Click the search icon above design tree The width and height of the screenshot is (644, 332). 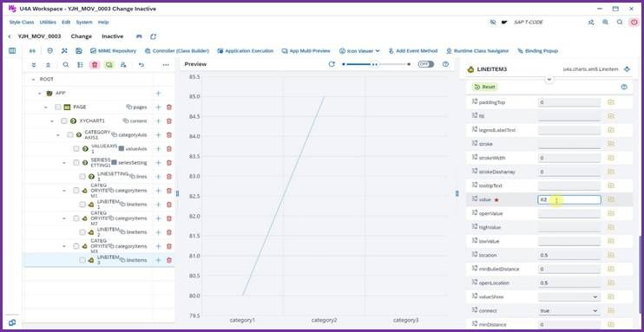pos(66,65)
